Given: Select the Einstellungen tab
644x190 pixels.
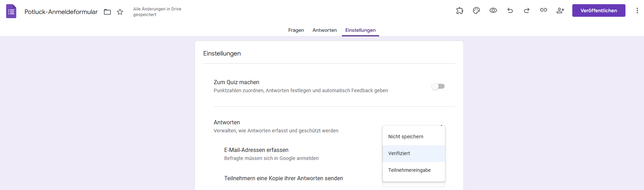Looking at the screenshot, I should [x=360, y=30].
